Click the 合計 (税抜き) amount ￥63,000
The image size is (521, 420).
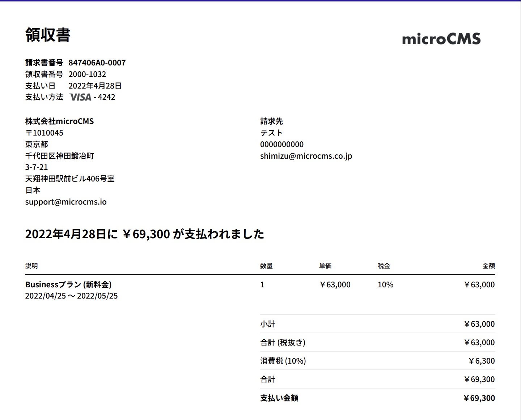(x=479, y=343)
